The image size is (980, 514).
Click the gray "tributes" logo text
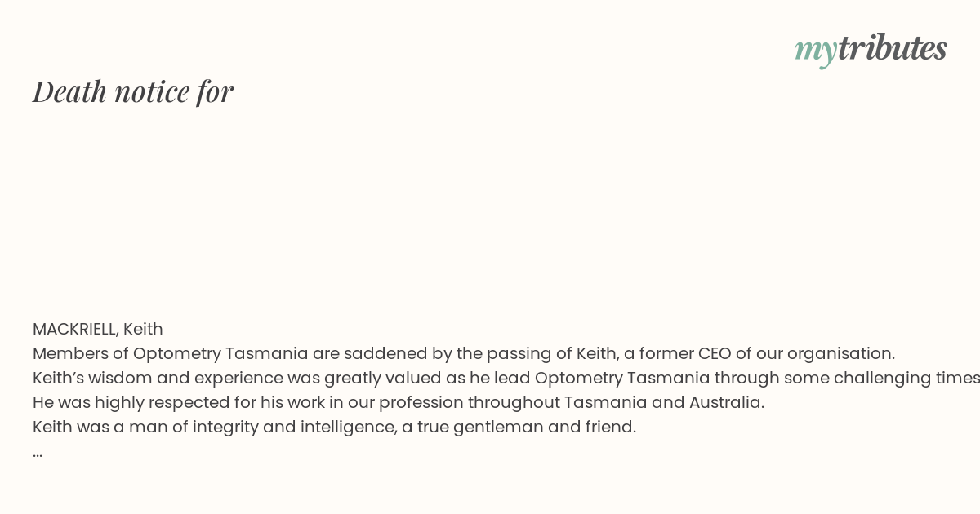coord(892,47)
